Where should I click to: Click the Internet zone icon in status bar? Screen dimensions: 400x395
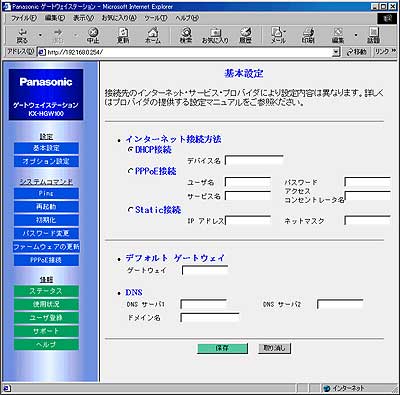click(x=327, y=388)
